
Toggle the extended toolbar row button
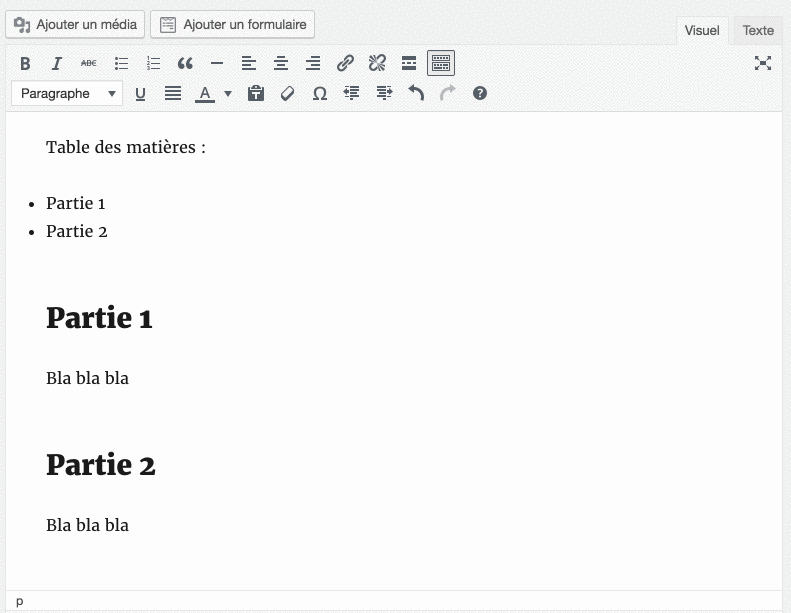pos(441,63)
